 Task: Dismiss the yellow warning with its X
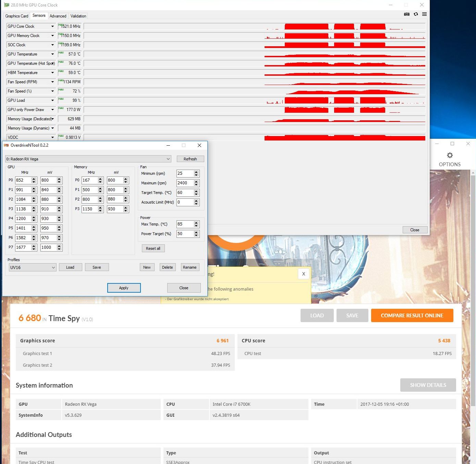(x=304, y=274)
